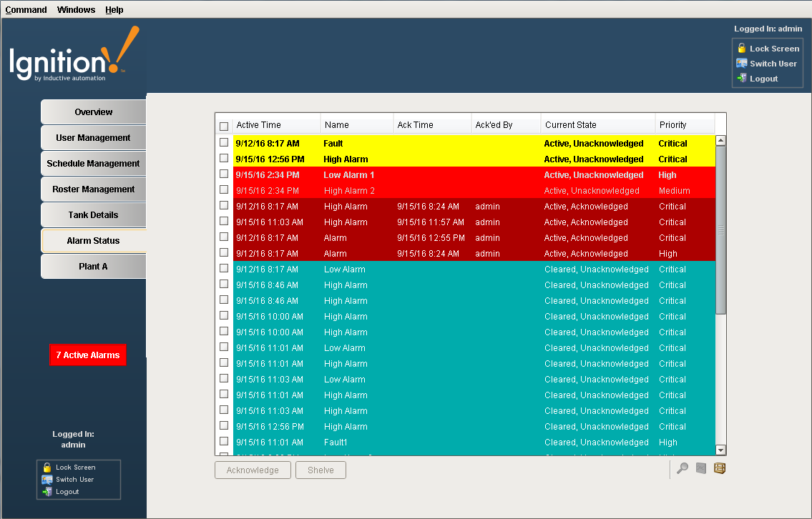This screenshot has width=812, height=519.
Task: Sort by the Ack'ed By column header
Action: tap(506, 124)
